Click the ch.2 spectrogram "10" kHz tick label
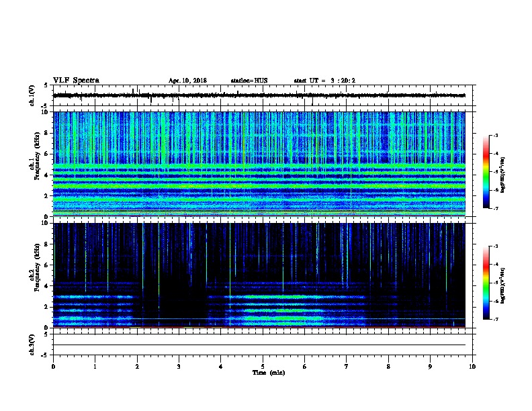The height and width of the screenshot is (411, 532). point(45,223)
